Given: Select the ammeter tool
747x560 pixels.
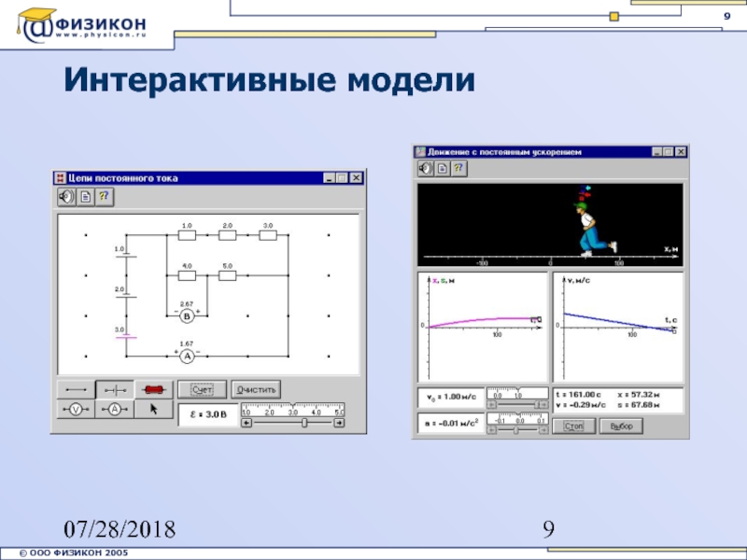Looking at the screenshot, I should 115,409.
